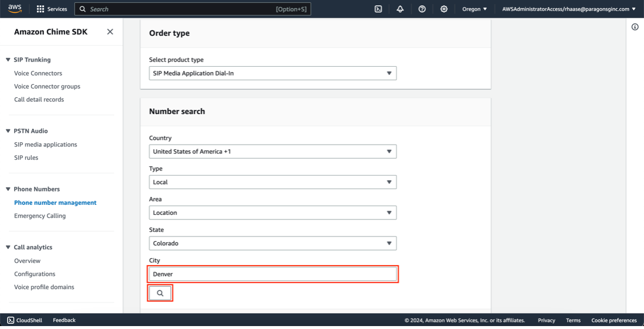Image resolution: width=644 pixels, height=329 pixels.
Task: Open the Country dropdown
Action: point(273,152)
